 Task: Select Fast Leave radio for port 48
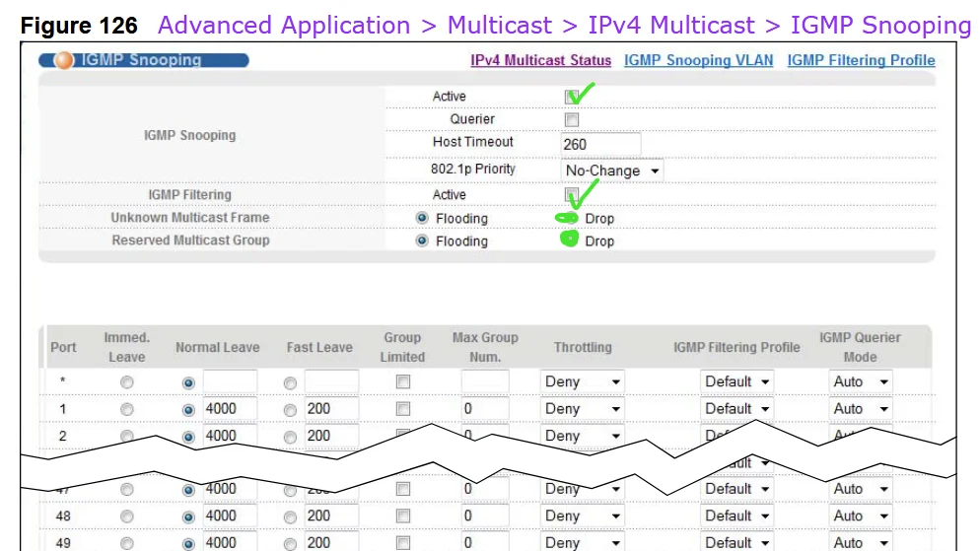(290, 517)
